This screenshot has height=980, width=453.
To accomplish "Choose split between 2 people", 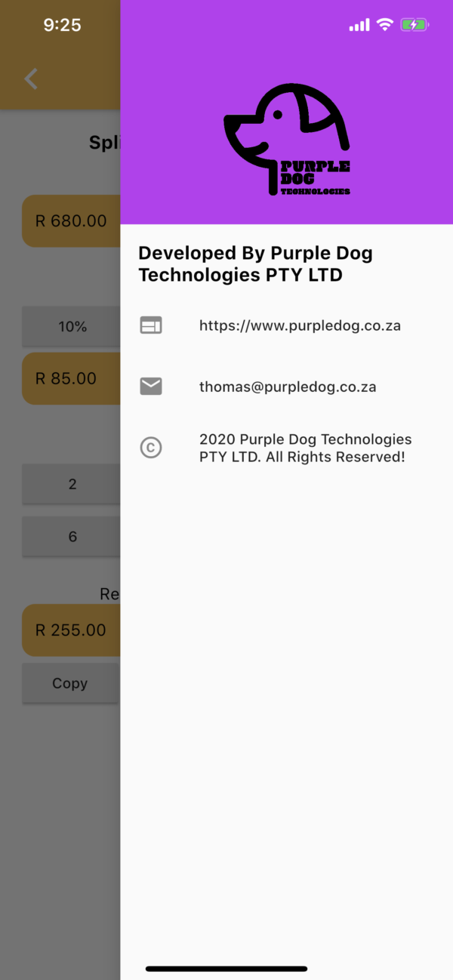I will tap(72, 484).
